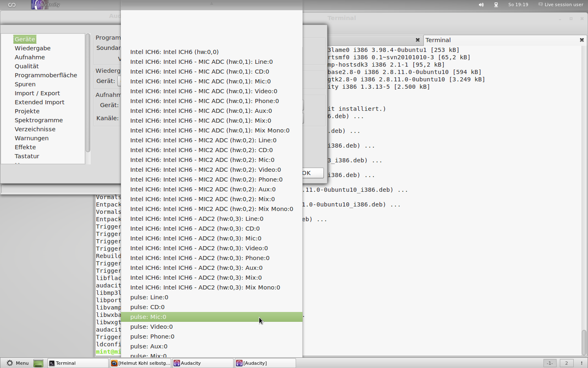The width and height of the screenshot is (588, 368).
Task: Open Warnungen preferences category
Action: (31, 138)
